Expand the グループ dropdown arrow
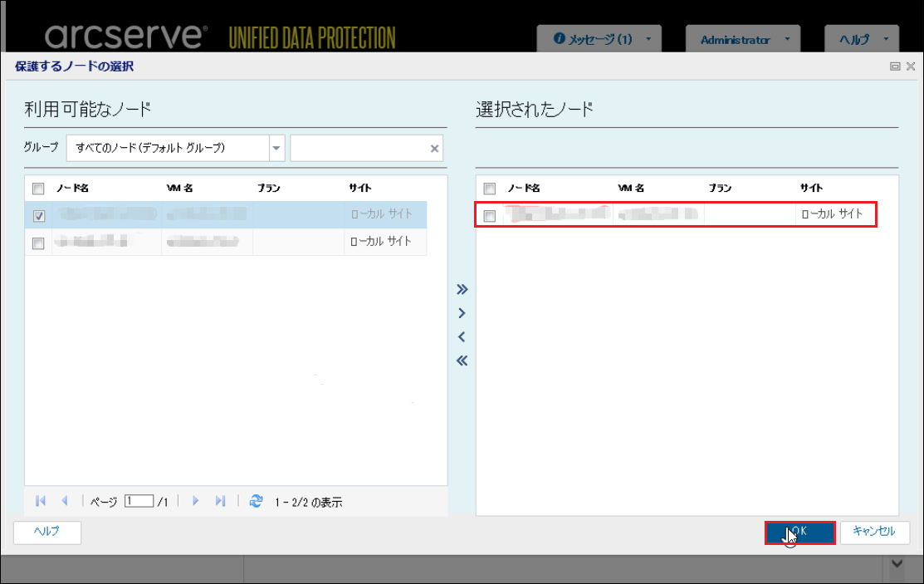 [x=276, y=149]
